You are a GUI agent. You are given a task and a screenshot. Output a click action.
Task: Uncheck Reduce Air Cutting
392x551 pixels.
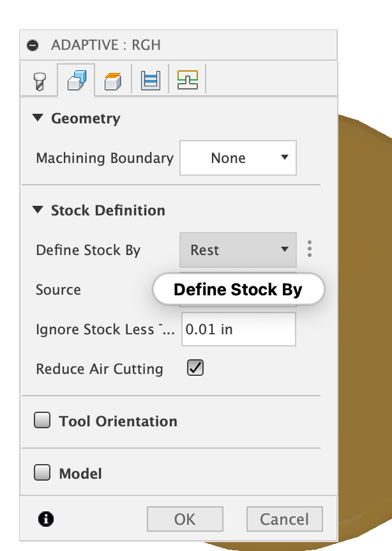(195, 368)
